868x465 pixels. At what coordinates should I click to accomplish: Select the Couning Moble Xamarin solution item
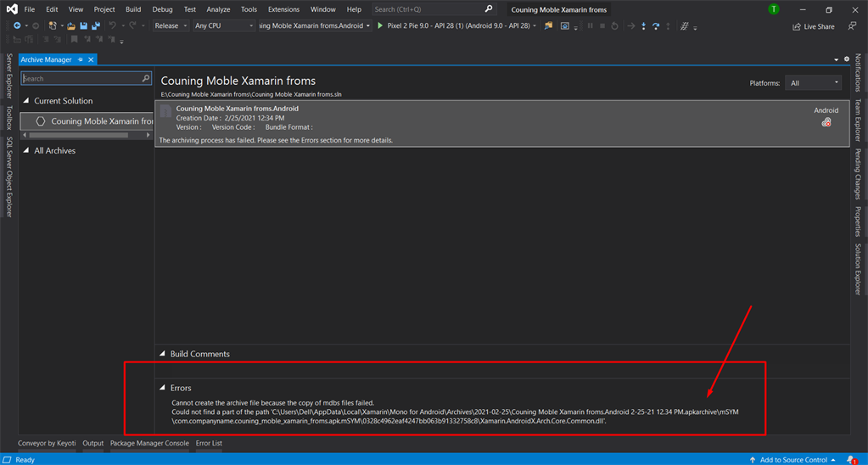pos(87,120)
